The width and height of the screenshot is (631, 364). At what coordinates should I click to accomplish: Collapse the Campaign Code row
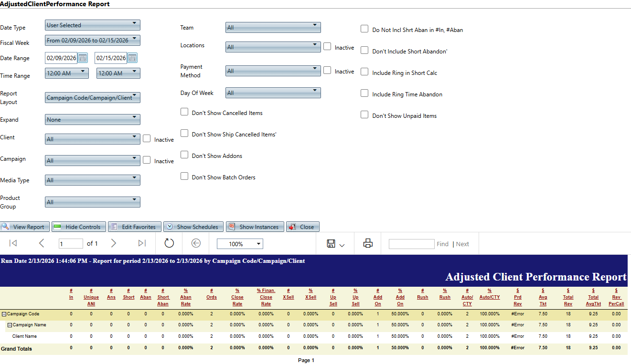click(x=4, y=314)
